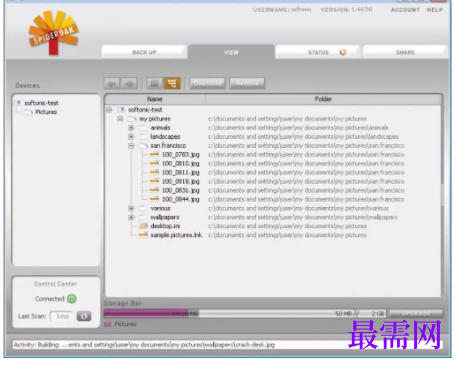Click the 100_0810.jpg file icon
This screenshot has height=366, width=460.
(x=154, y=163)
